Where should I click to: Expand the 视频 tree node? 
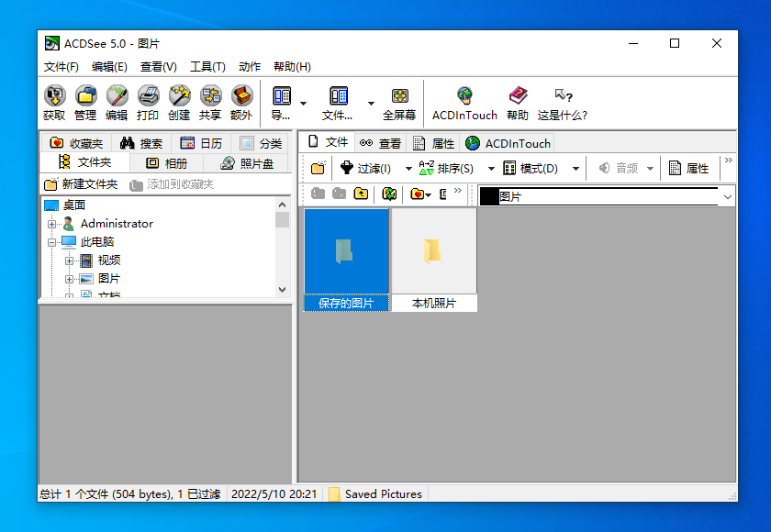point(70,260)
